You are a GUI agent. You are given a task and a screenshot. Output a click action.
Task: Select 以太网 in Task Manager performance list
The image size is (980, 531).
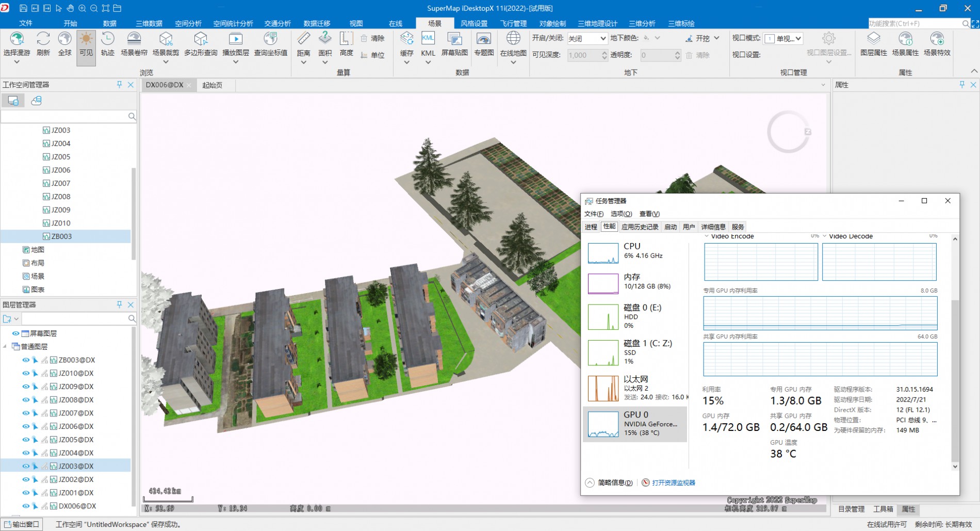pos(635,388)
